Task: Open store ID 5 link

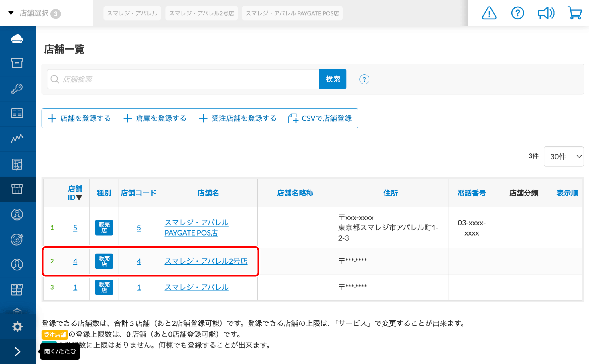Action: [75, 227]
